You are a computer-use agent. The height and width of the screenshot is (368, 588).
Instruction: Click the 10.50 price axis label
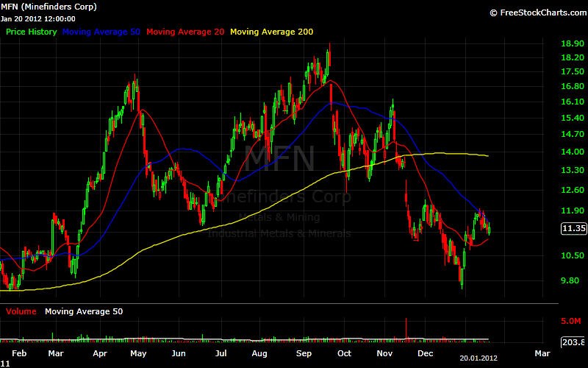[x=573, y=255]
